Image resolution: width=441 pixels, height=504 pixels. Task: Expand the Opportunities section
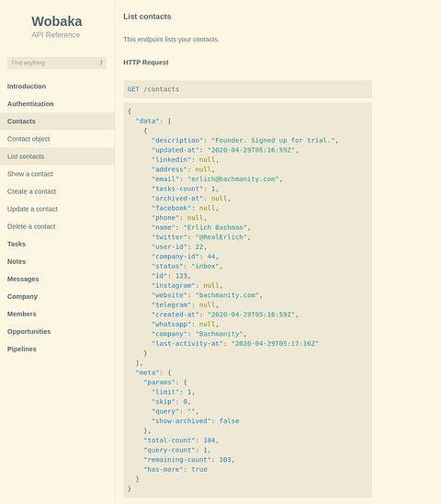(28, 331)
